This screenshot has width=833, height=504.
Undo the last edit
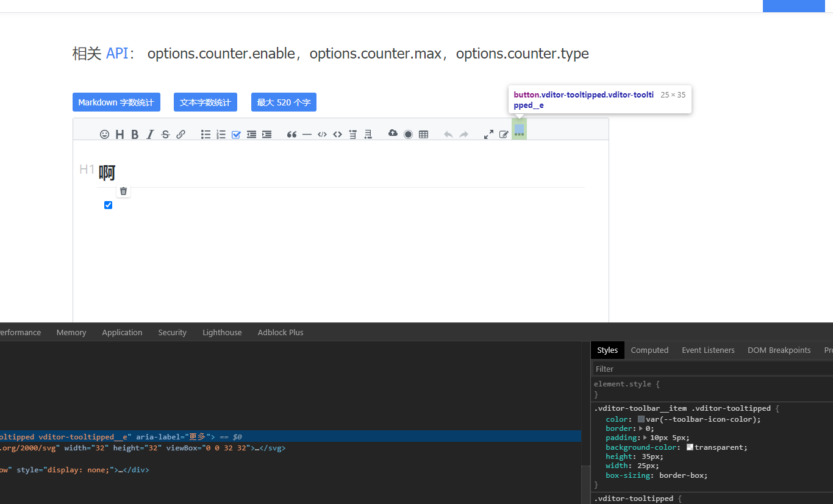(x=448, y=134)
